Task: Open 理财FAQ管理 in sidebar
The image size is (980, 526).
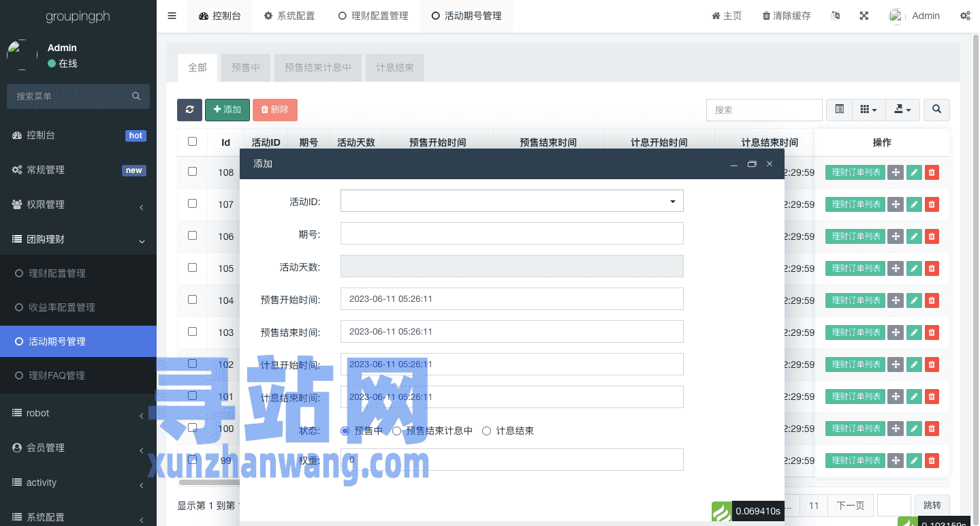Action: pyautogui.click(x=78, y=375)
